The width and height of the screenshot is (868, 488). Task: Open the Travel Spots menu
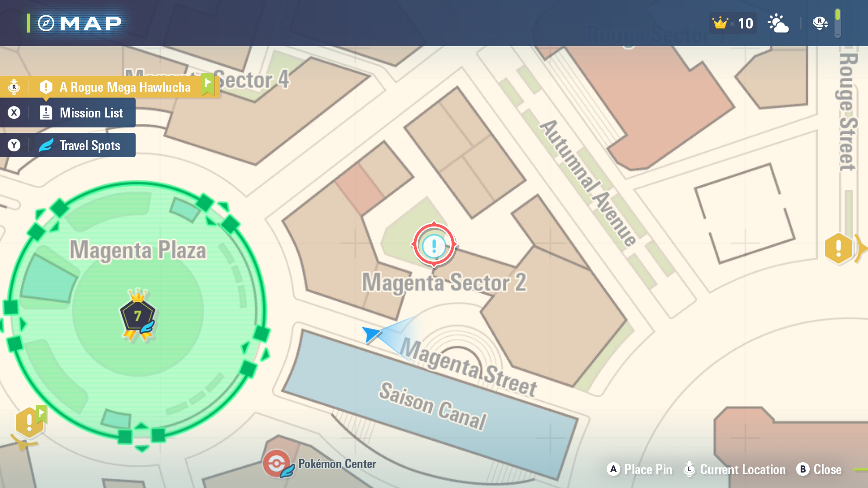[x=68, y=145]
